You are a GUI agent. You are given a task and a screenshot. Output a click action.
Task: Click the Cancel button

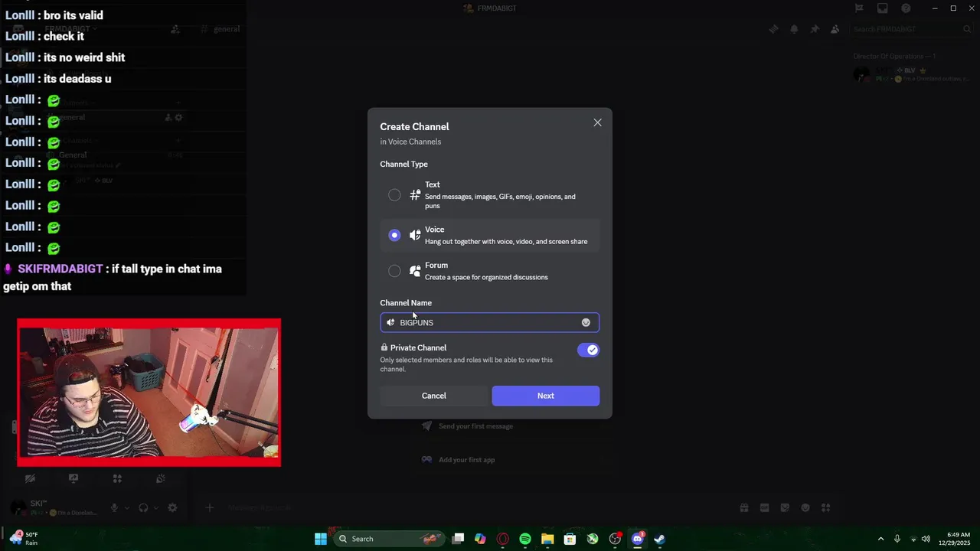[433, 396]
